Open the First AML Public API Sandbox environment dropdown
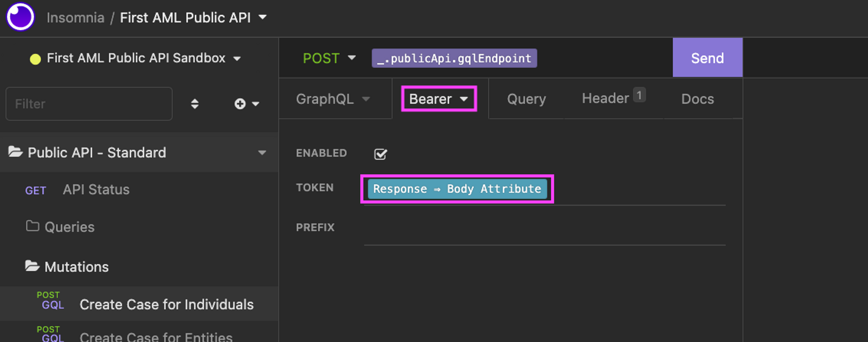This screenshot has width=868, height=342. pos(144,58)
